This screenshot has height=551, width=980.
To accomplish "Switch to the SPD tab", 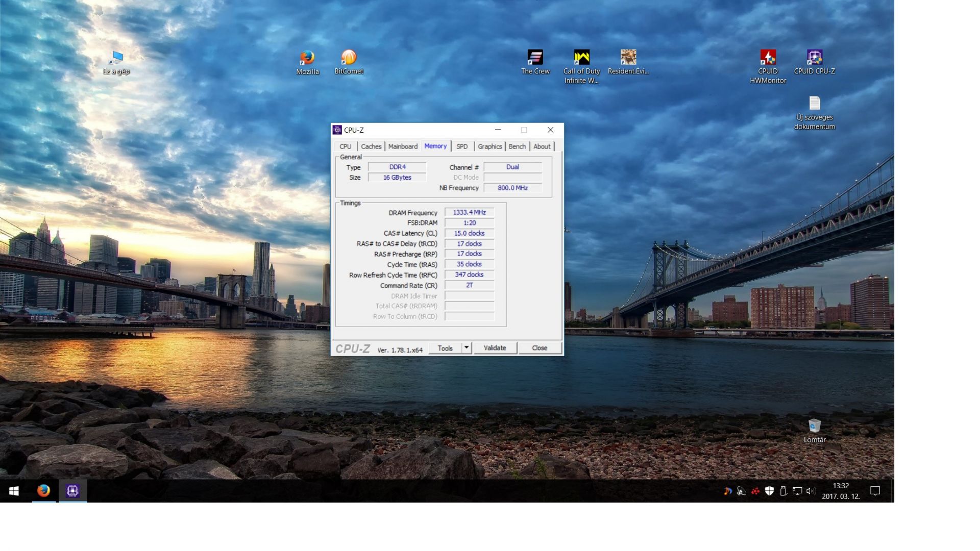I will coord(462,146).
